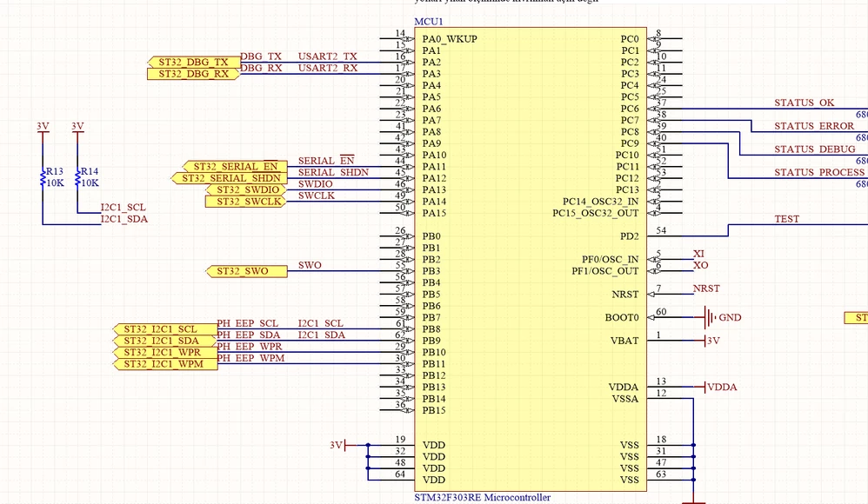Select the MCU1 designator label
The image size is (868, 504).
(429, 22)
